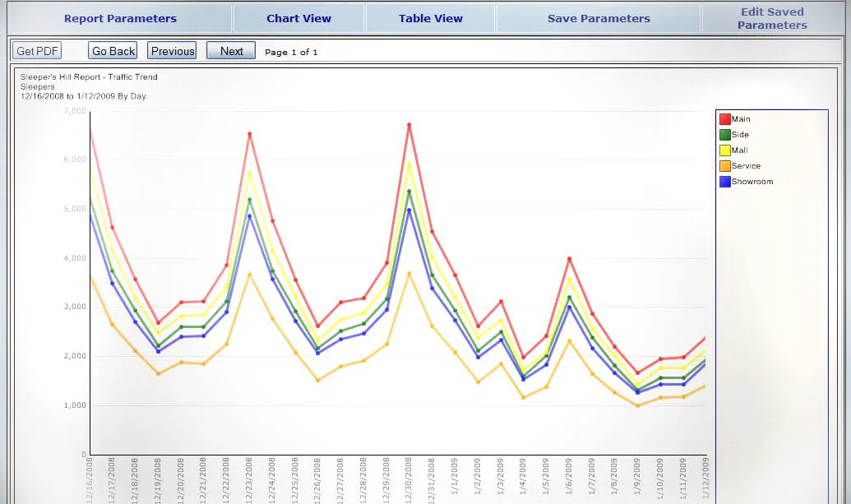The width and height of the screenshot is (851, 504).
Task: Click Main line peak at 12/23/2008
Action: click(249, 134)
